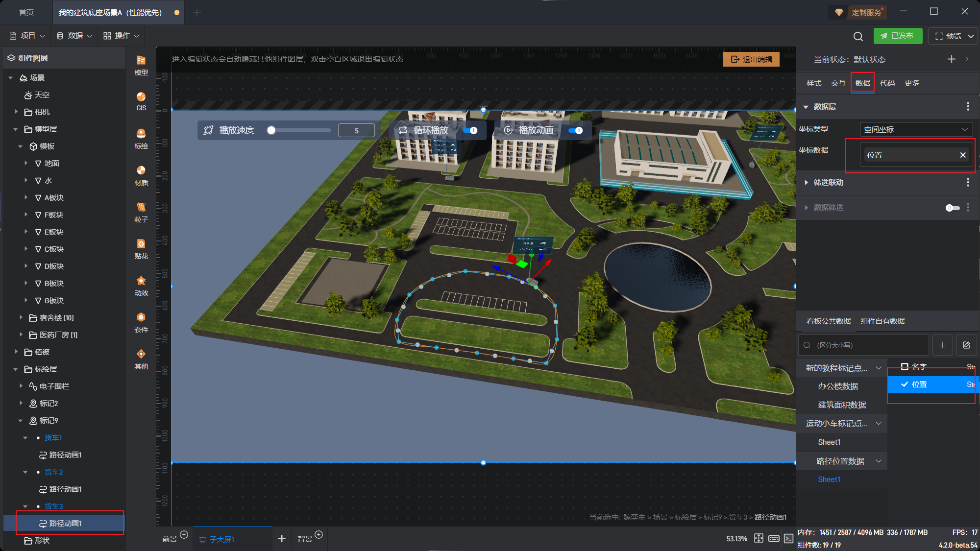980x551 pixels.
Task: Click the plus icon to add a state
Action: click(x=952, y=59)
